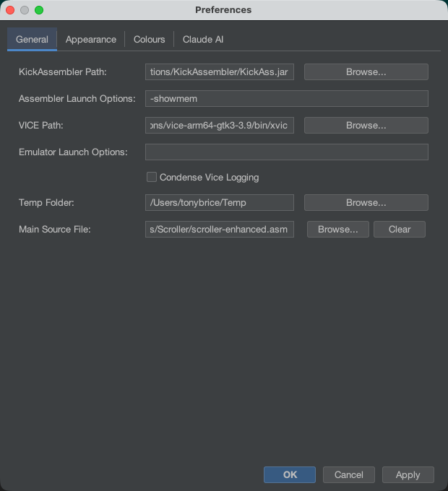This screenshot has height=491, width=448.
Task: Enable Condense Vice Logging checkbox
Action: pyautogui.click(x=152, y=177)
